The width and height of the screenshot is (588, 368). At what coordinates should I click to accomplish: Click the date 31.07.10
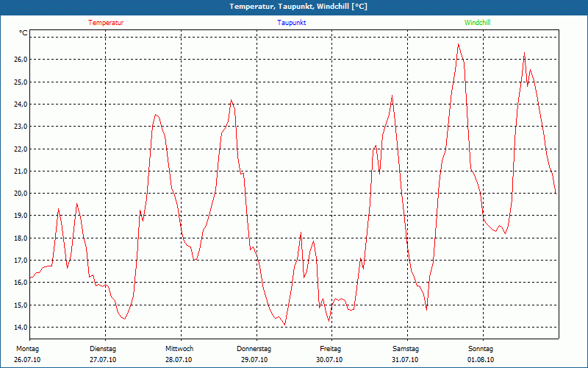click(405, 360)
